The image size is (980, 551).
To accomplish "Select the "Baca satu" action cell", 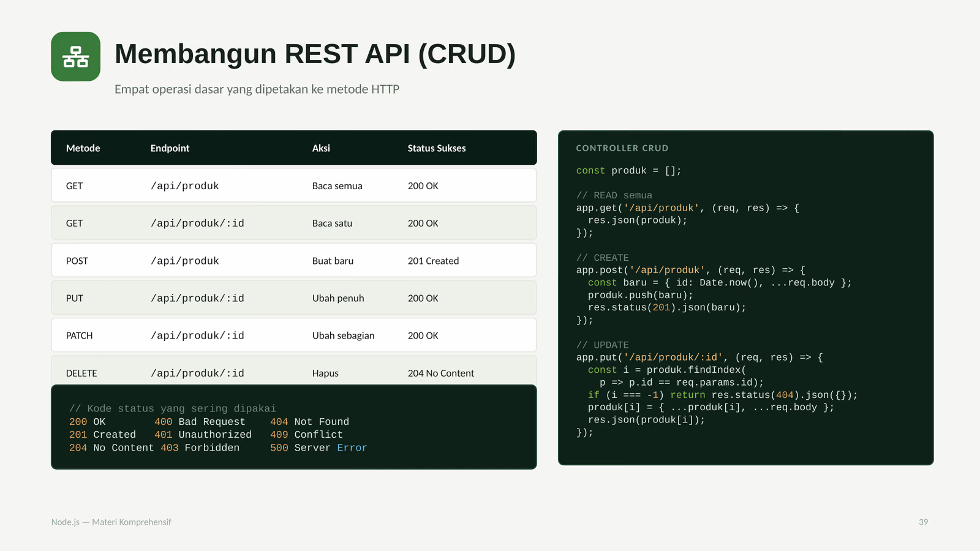I will point(332,223).
